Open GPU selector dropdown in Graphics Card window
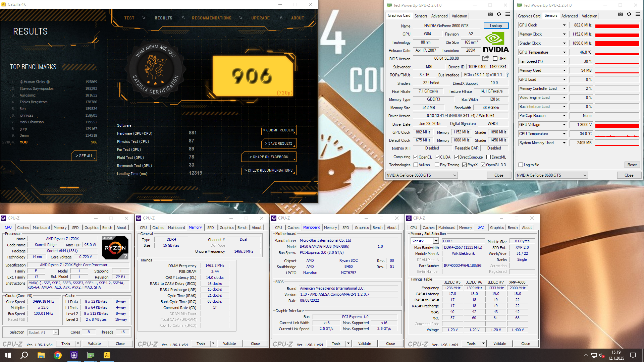The image size is (644, 362). click(x=422, y=175)
